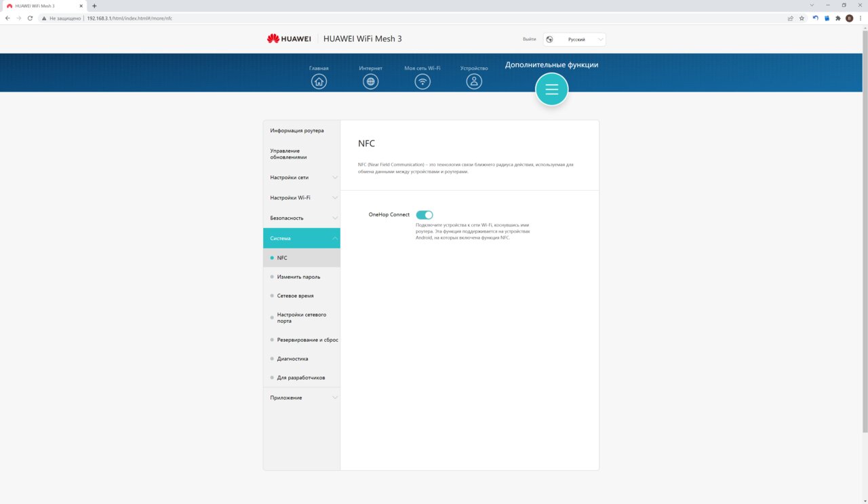Open the Chrome profile avatar
The width and height of the screenshot is (868, 504).
pyautogui.click(x=849, y=18)
